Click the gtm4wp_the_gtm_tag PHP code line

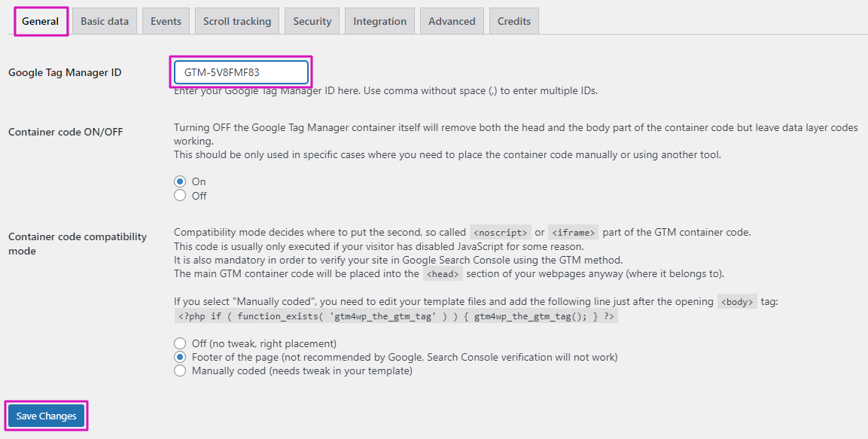point(396,316)
